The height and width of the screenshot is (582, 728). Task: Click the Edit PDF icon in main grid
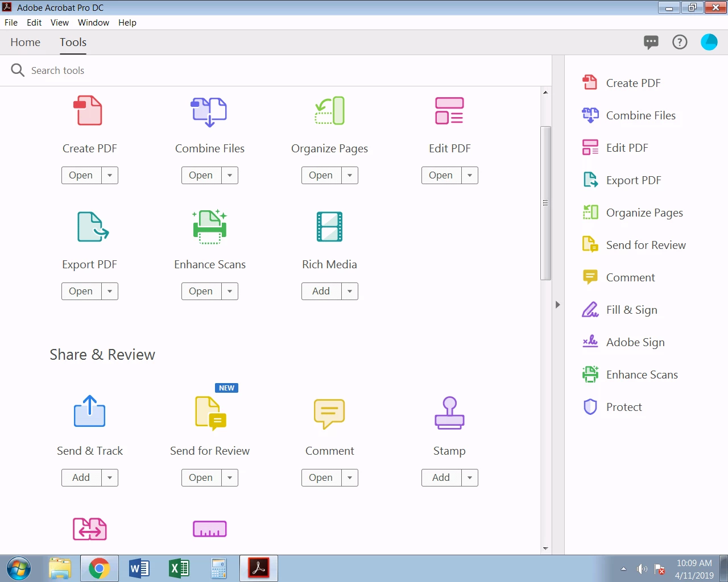point(449,111)
